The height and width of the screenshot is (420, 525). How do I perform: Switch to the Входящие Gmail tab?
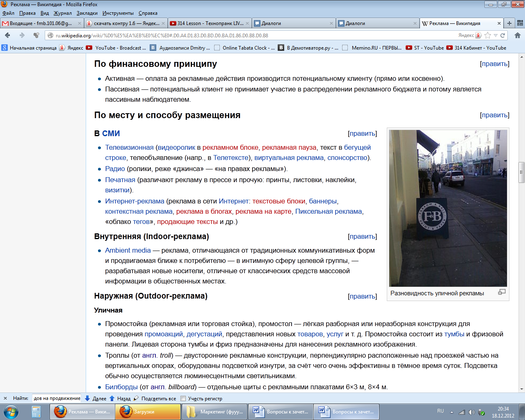[41, 23]
